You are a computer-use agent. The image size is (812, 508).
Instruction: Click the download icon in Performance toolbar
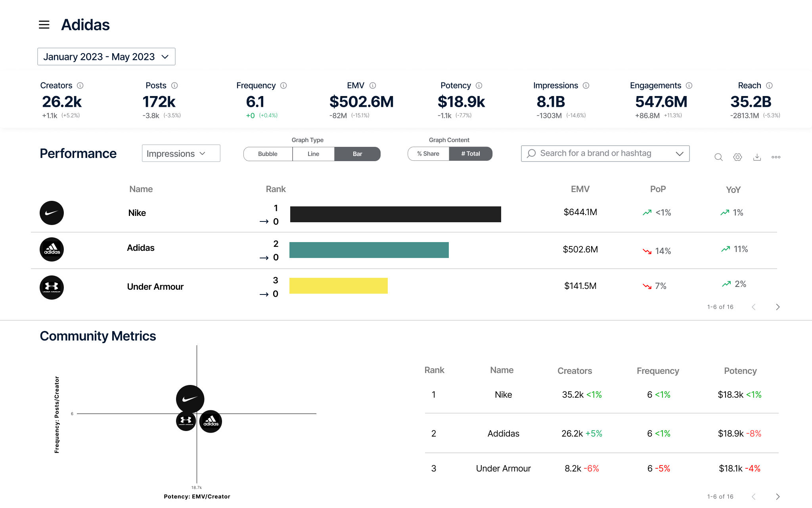click(757, 157)
